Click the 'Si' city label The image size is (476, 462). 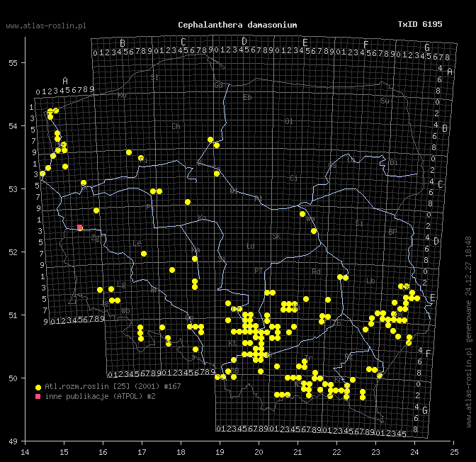pyautogui.click(x=359, y=223)
